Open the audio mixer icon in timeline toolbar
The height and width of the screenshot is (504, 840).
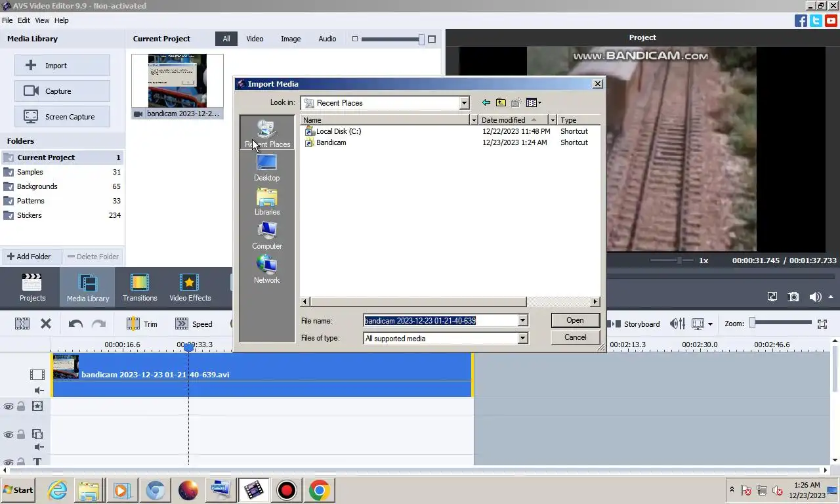point(677,324)
